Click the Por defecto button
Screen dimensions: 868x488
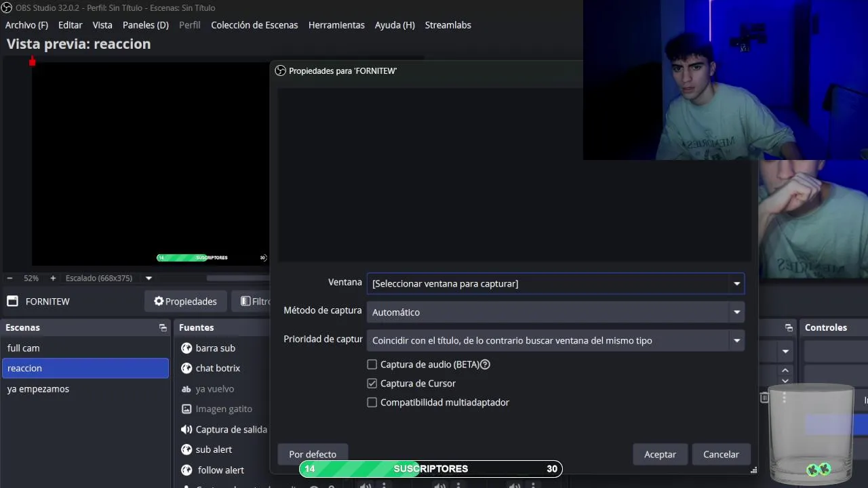coord(313,454)
